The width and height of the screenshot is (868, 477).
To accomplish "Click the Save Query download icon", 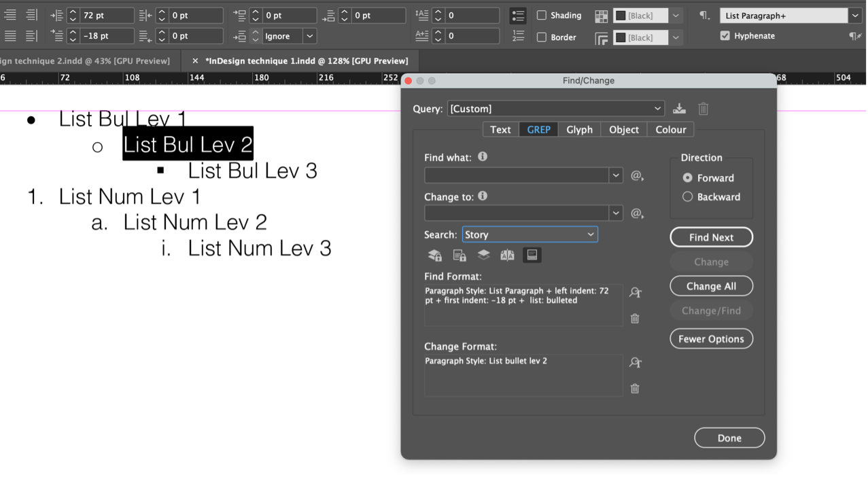I will tap(678, 108).
